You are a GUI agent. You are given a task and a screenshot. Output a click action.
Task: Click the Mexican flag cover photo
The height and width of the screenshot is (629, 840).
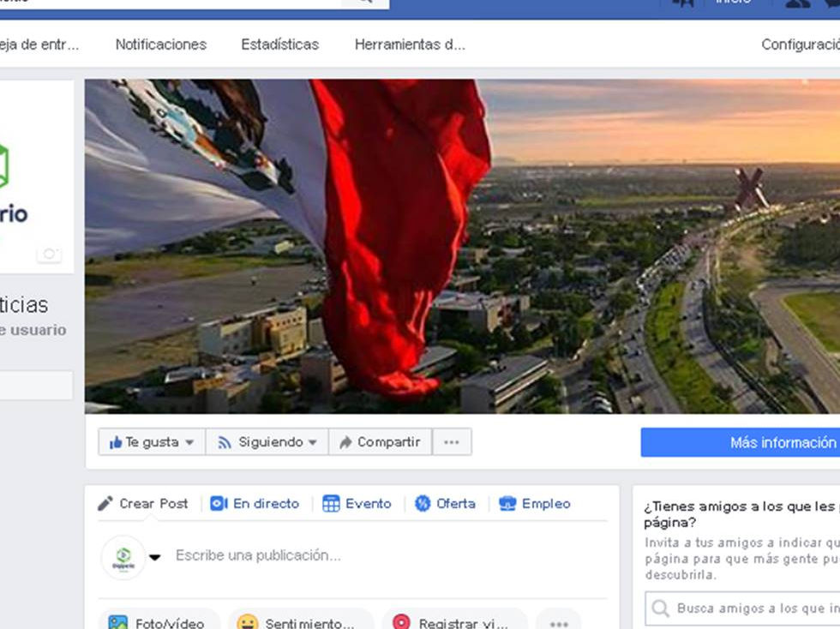click(x=462, y=247)
